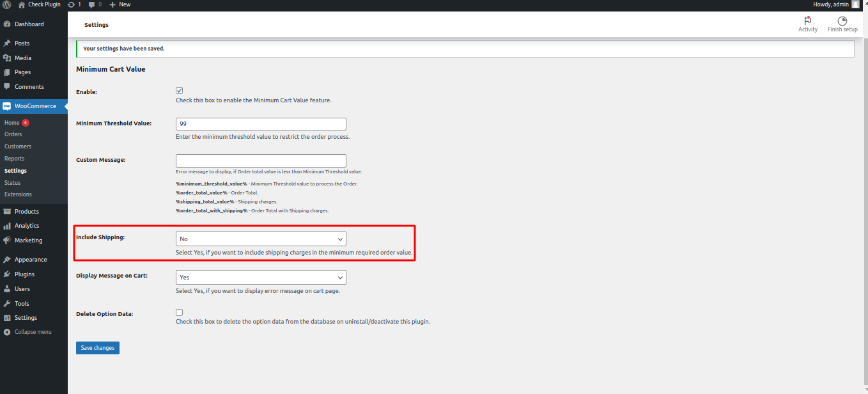
Task: Open the Analytics sidebar section
Action: (x=27, y=226)
